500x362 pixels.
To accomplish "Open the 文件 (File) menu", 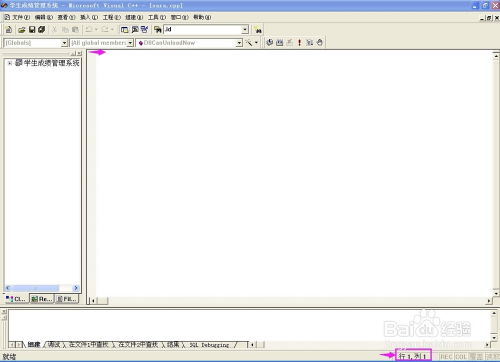I will pyautogui.click(x=21, y=17).
